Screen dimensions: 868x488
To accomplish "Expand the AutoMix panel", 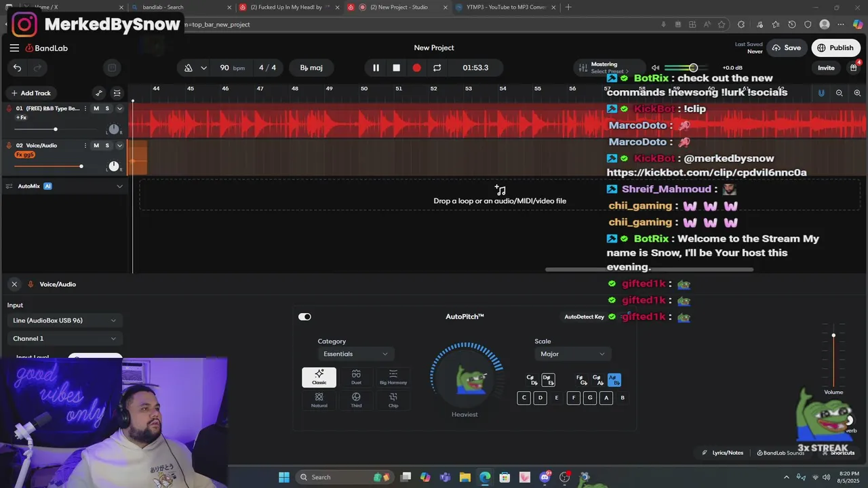I will point(120,186).
